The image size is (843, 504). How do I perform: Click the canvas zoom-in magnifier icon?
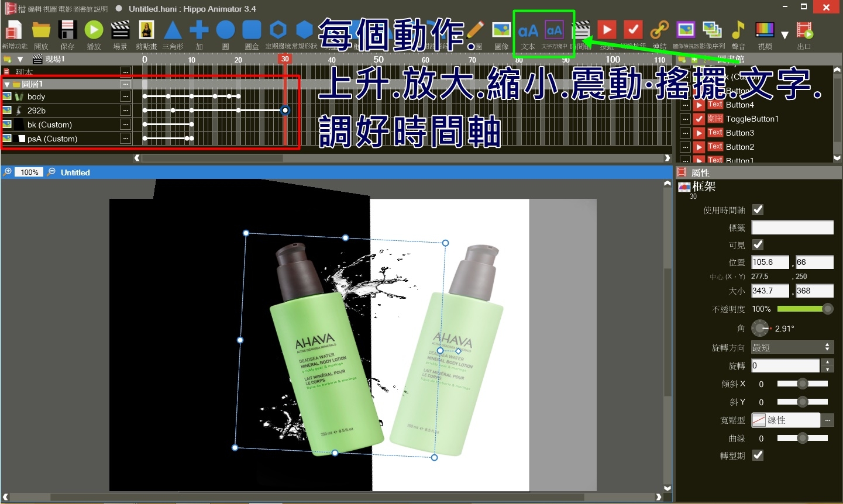[8, 172]
